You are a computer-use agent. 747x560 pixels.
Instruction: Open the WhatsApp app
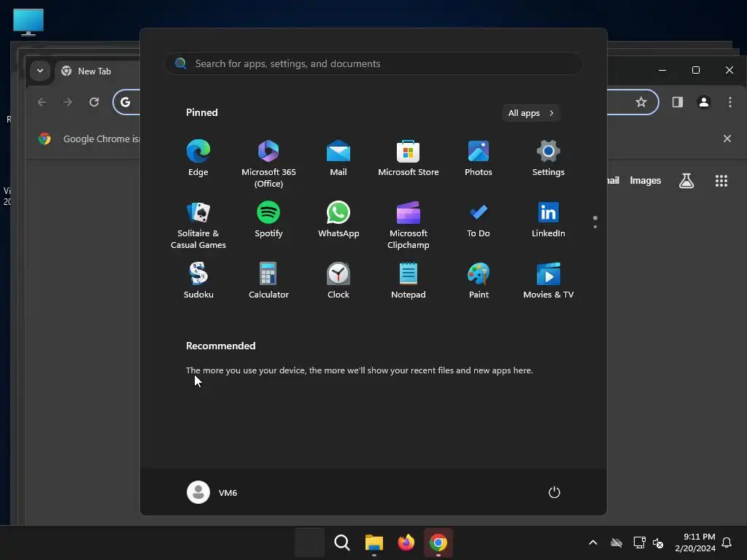tap(338, 219)
